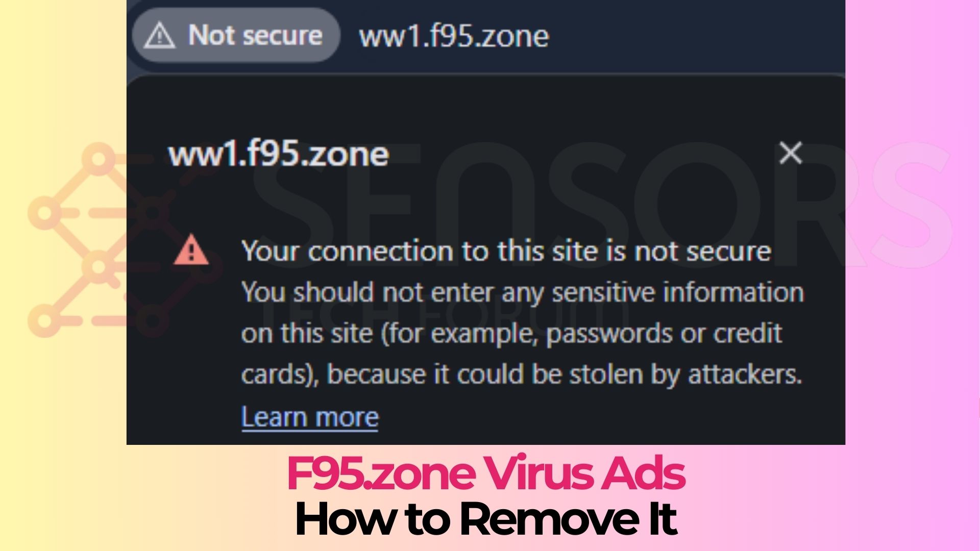The width and height of the screenshot is (980, 551).
Task: Click the yellow gradient background area
Action: 62,408
